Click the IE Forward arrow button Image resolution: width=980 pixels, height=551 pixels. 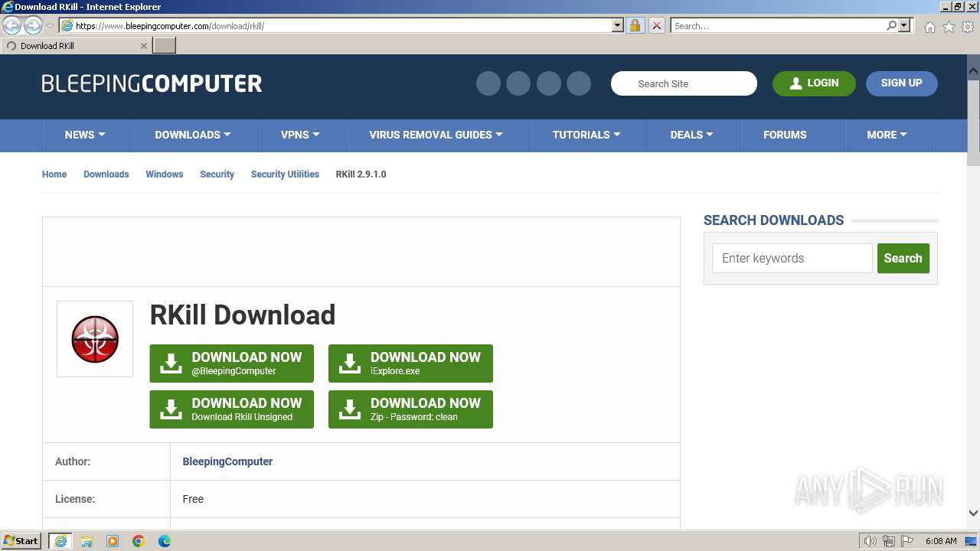coord(33,26)
